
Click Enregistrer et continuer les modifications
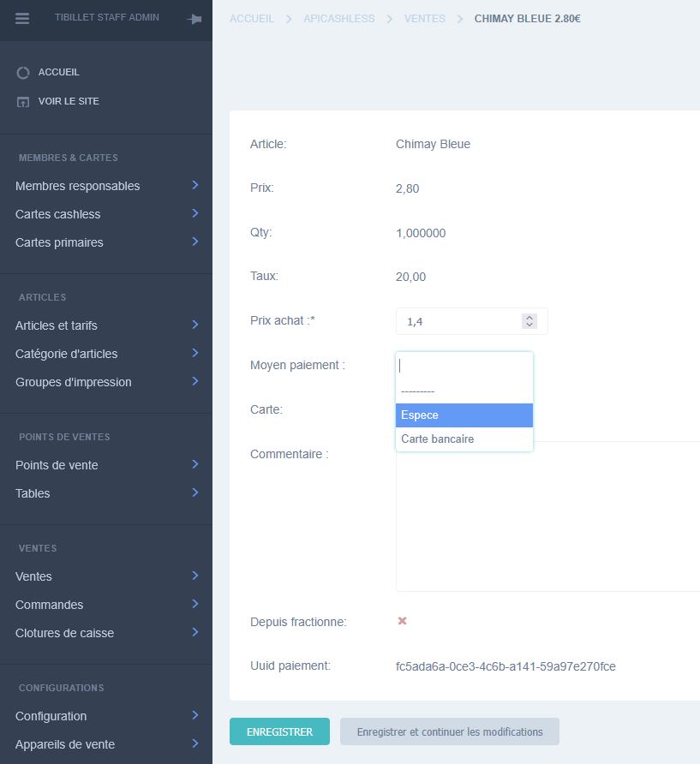(x=449, y=732)
